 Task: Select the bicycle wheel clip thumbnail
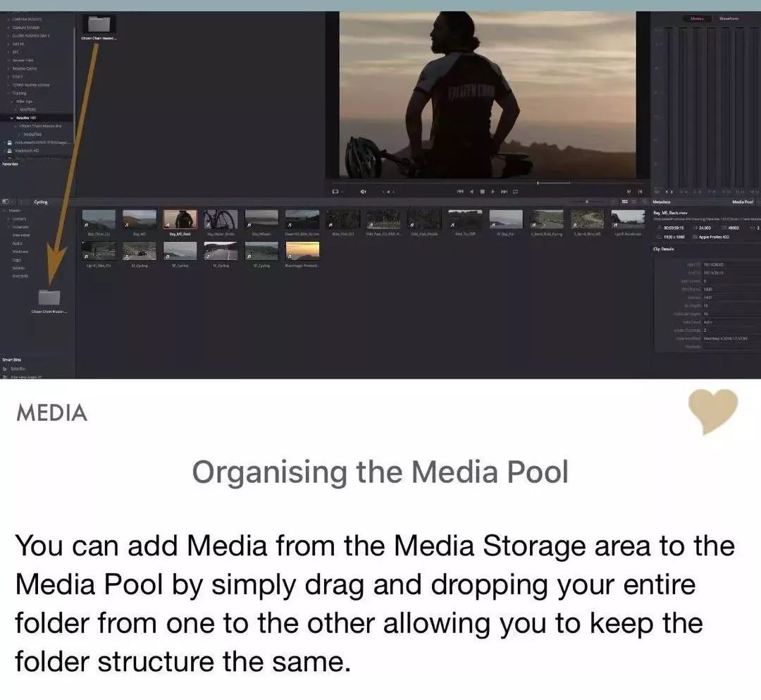pyautogui.click(x=221, y=219)
